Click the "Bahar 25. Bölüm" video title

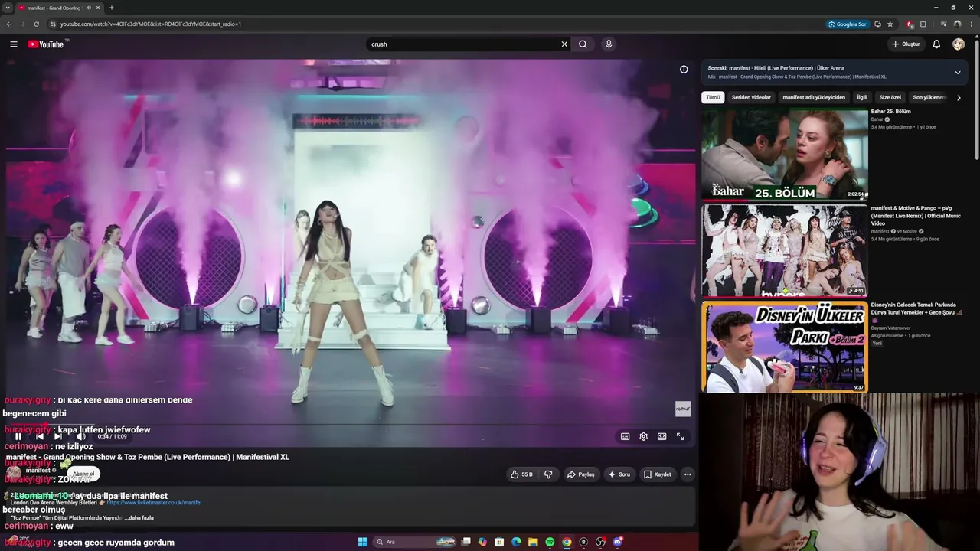click(x=890, y=112)
